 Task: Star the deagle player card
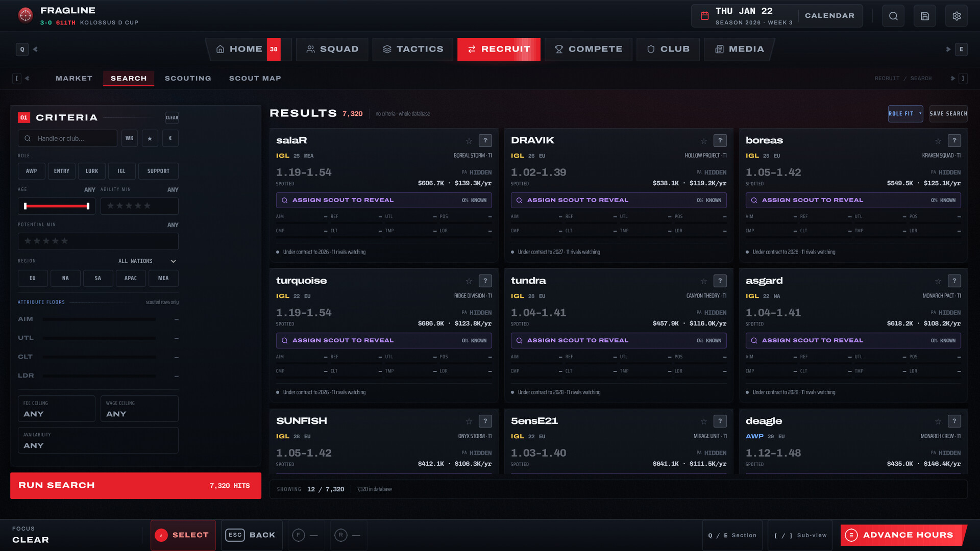(x=938, y=421)
